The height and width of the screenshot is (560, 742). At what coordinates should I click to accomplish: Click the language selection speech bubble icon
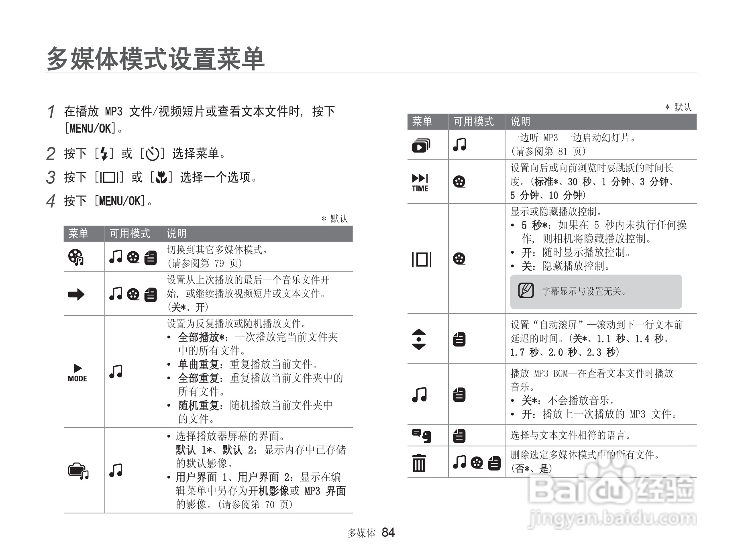coord(421,436)
